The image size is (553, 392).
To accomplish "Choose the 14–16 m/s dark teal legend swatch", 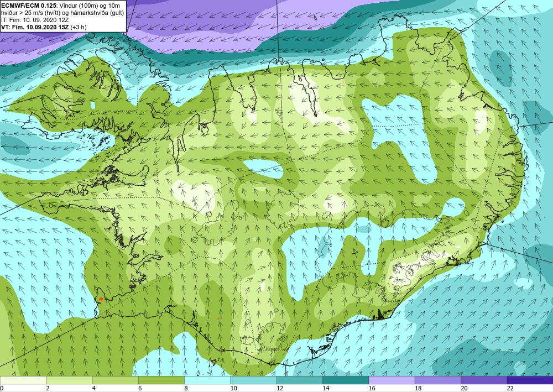I will coord(346,380).
